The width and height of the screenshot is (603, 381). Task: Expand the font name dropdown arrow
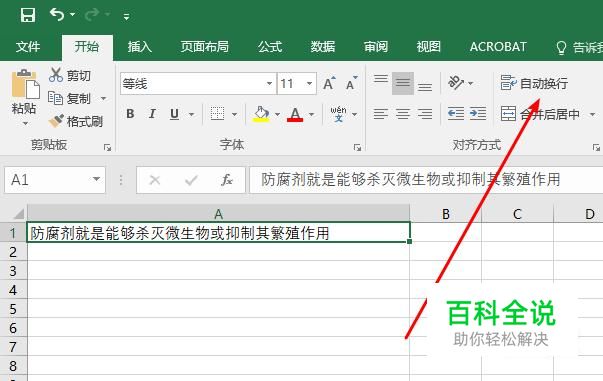[269, 83]
